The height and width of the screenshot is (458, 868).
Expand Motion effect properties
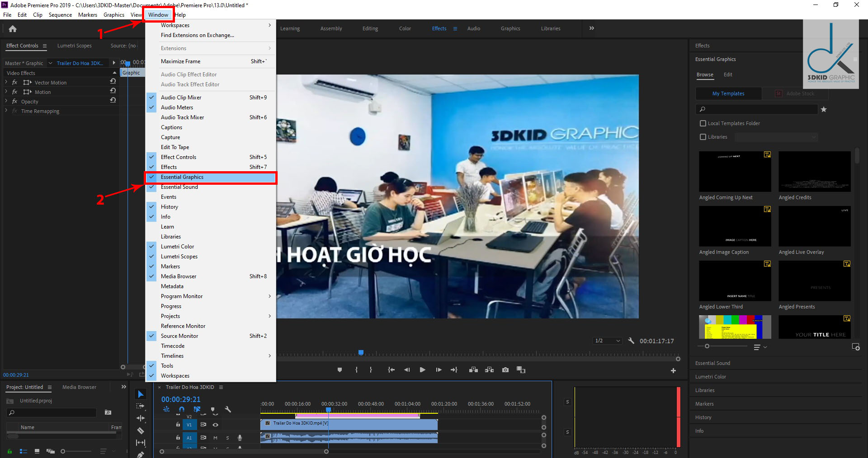[x=6, y=92]
